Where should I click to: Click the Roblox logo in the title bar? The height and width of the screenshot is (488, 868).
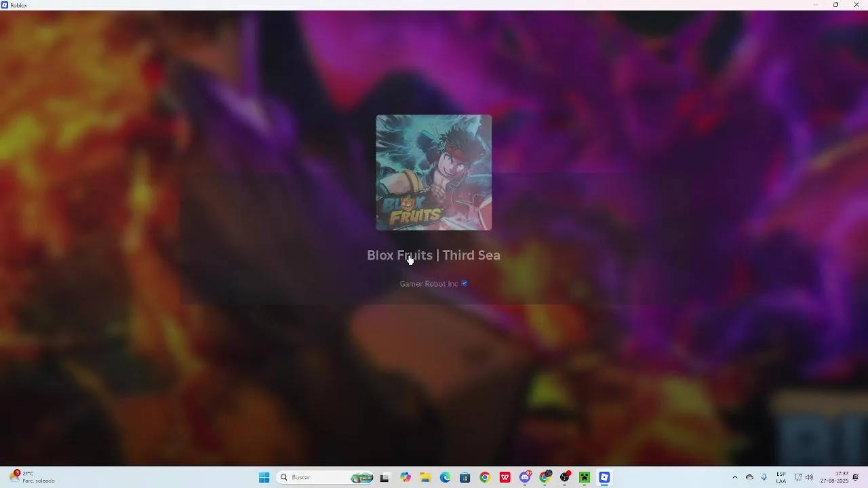click(5, 5)
